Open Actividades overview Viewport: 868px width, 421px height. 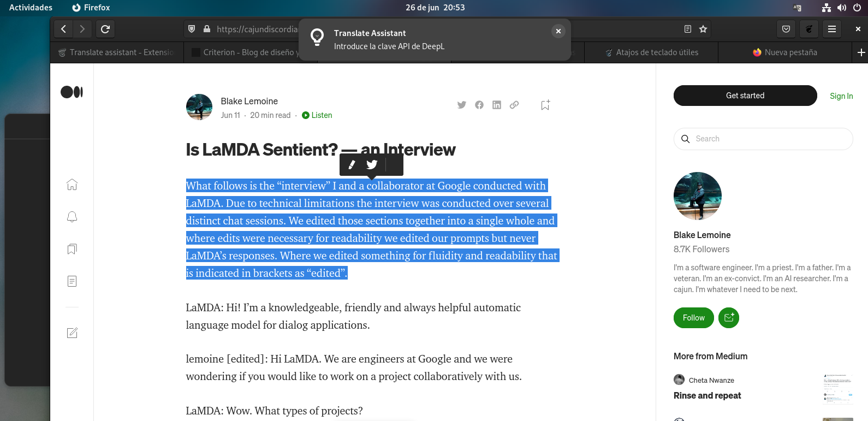pyautogui.click(x=31, y=8)
